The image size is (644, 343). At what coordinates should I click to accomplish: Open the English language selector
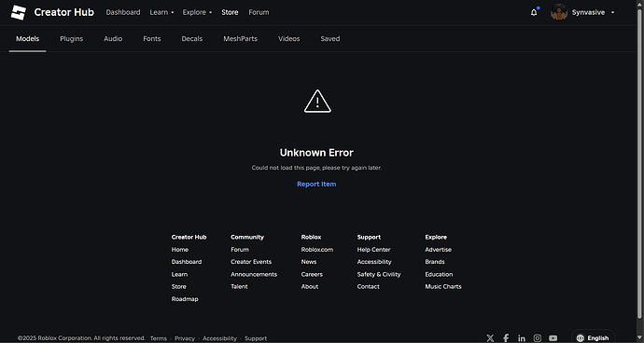tap(593, 338)
